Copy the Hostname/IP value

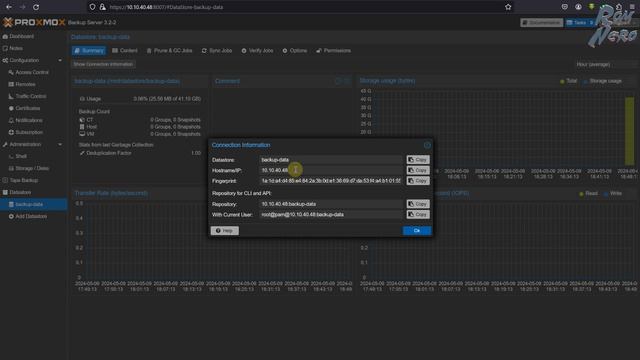click(418, 170)
